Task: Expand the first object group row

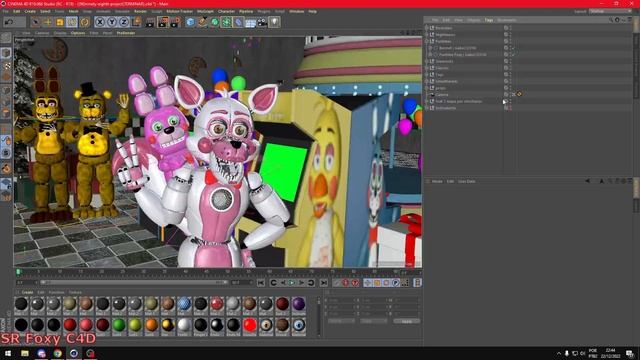Action: [427, 28]
